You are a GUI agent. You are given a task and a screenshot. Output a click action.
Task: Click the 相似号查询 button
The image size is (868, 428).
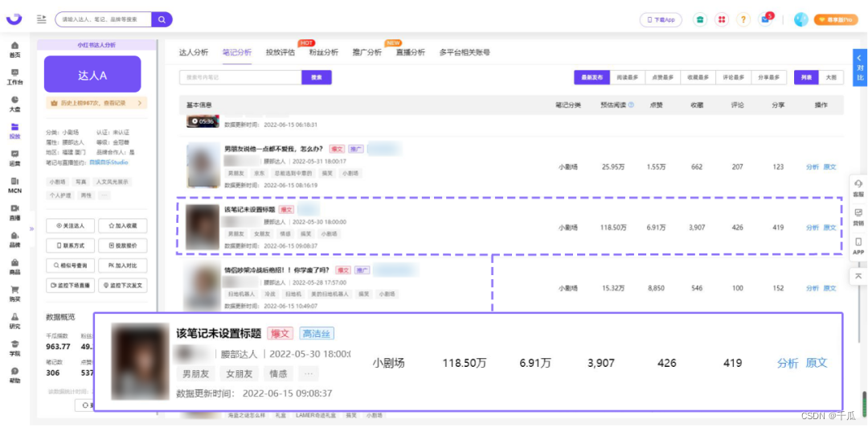click(70, 265)
